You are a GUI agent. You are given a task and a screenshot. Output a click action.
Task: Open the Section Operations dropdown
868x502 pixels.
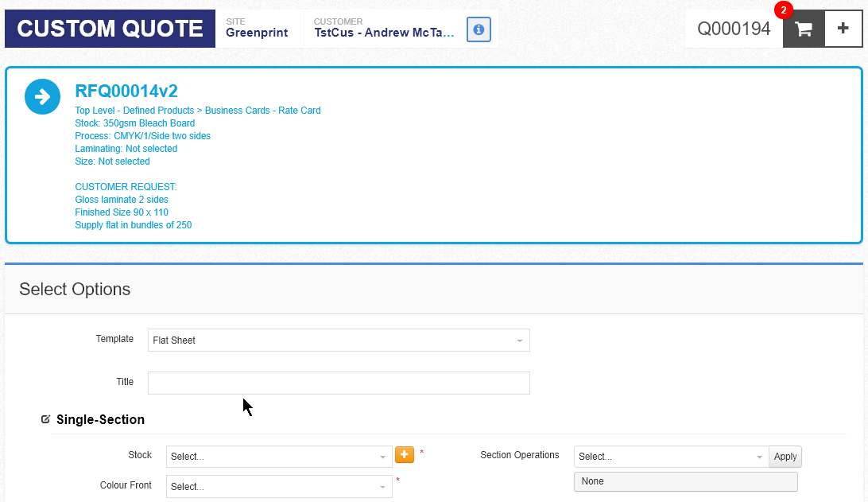671,457
